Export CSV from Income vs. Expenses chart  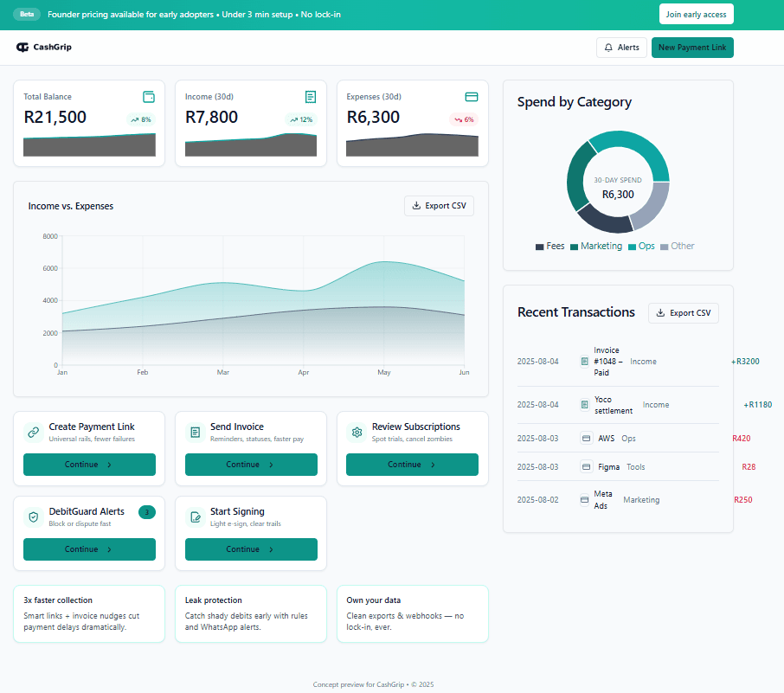(439, 206)
